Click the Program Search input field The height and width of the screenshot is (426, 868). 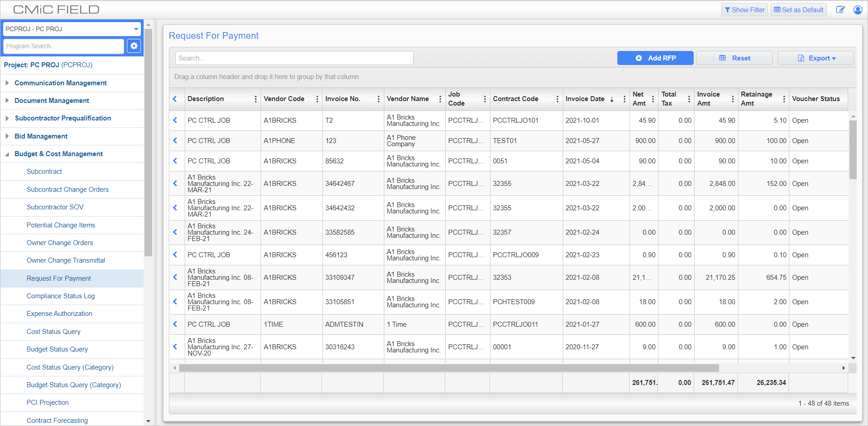tap(64, 46)
